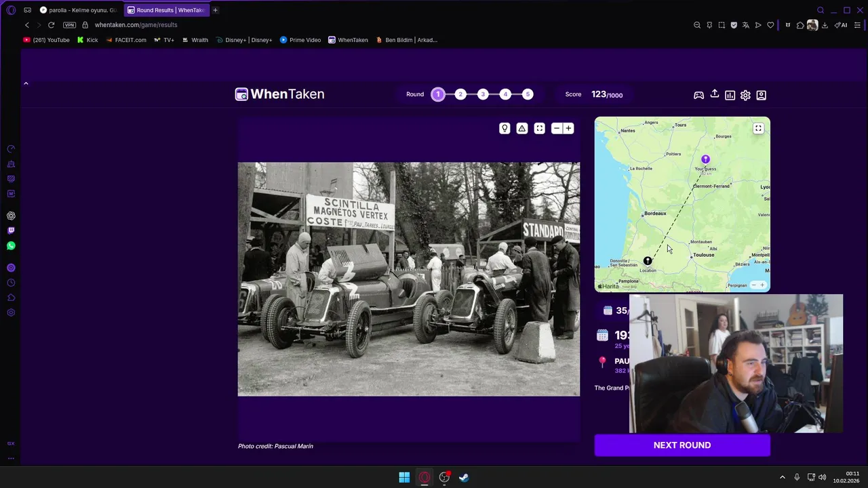Select round 1 indicator
The image size is (868, 488).
(438, 94)
